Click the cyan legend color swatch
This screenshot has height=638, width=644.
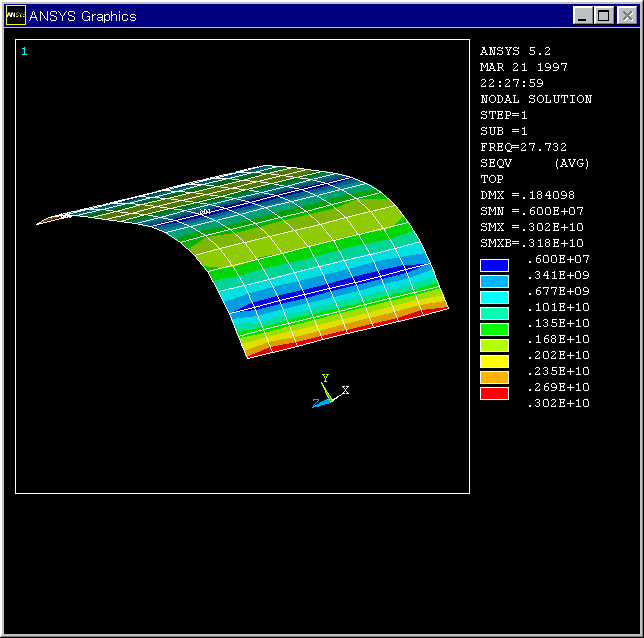[x=494, y=298]
